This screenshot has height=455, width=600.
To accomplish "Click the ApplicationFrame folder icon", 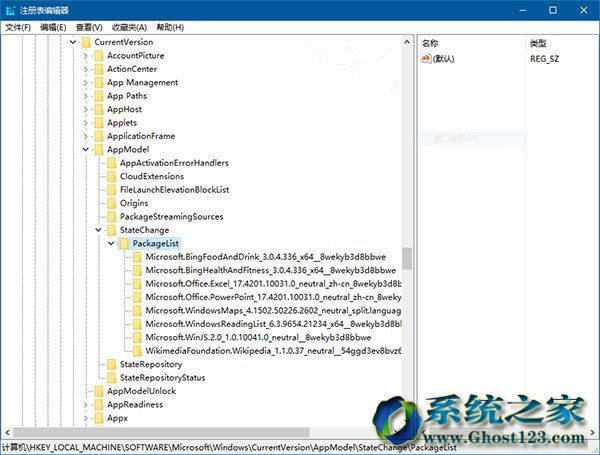I will coord(99,136).
